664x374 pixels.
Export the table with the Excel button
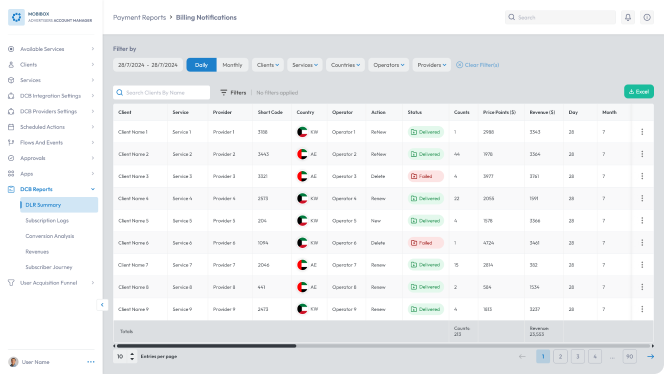(x=639, y=91)
